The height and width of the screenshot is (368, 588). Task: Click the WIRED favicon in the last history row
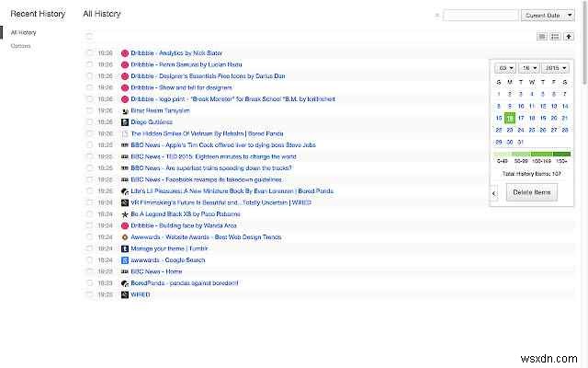(125, 294)
